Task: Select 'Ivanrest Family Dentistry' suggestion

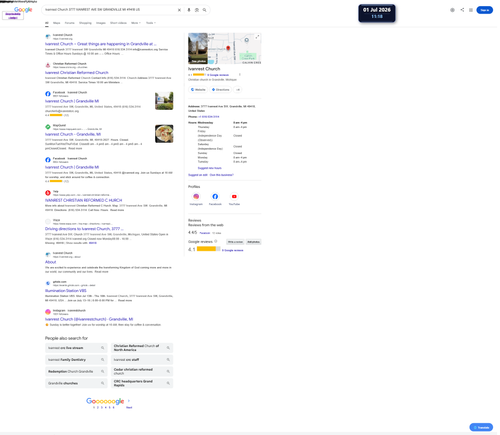Action: [76, 360]
